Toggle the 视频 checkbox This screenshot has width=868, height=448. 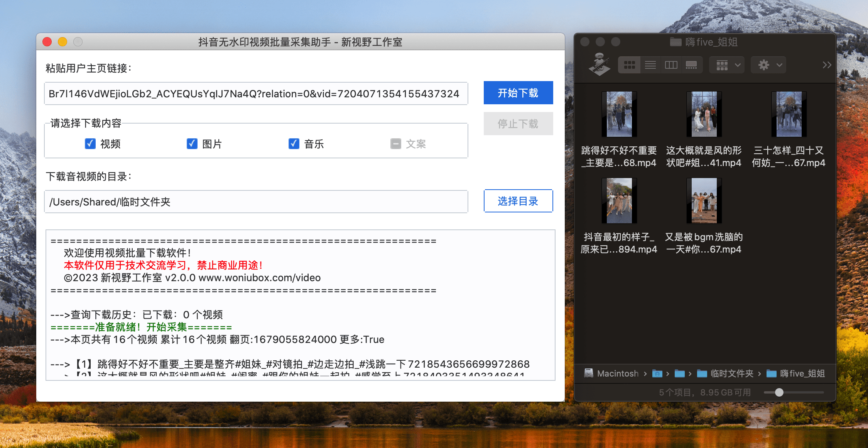point(90,144)
